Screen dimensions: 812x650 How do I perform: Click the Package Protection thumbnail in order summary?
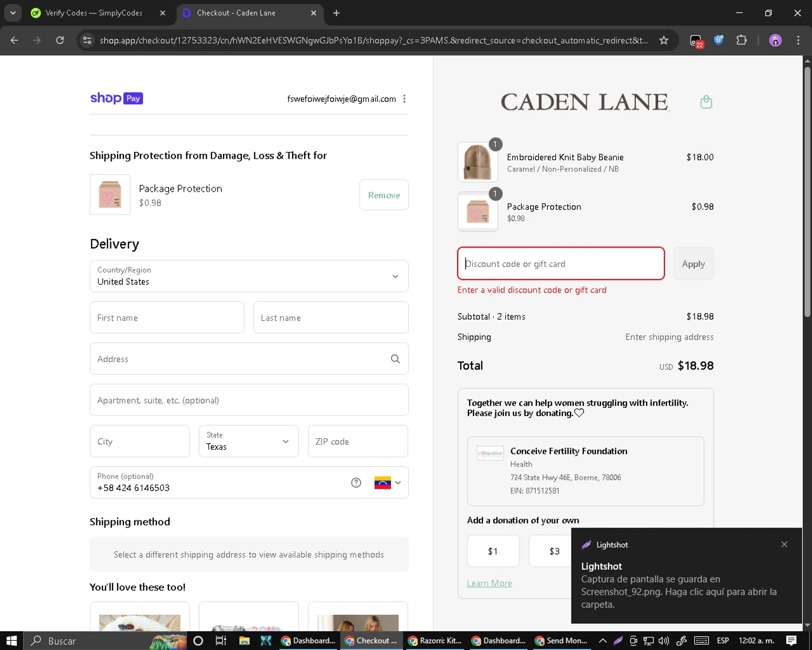point(478,212)
